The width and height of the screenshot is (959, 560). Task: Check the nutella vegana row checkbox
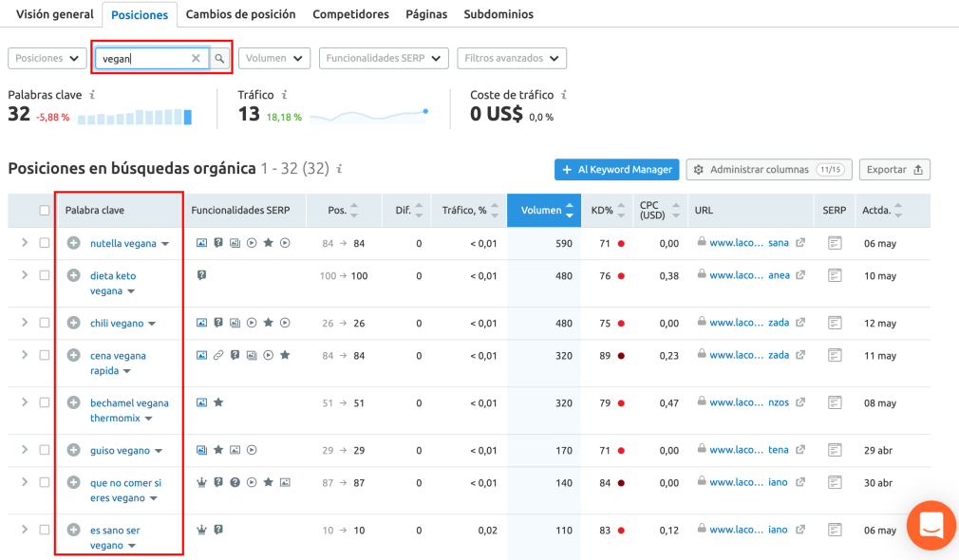click(x=45, y=243)
